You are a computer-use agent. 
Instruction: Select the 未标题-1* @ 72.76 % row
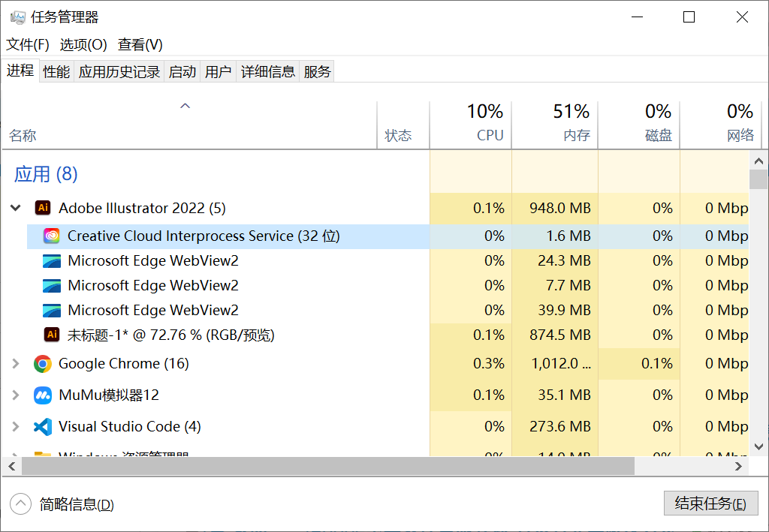click(388, 335)
